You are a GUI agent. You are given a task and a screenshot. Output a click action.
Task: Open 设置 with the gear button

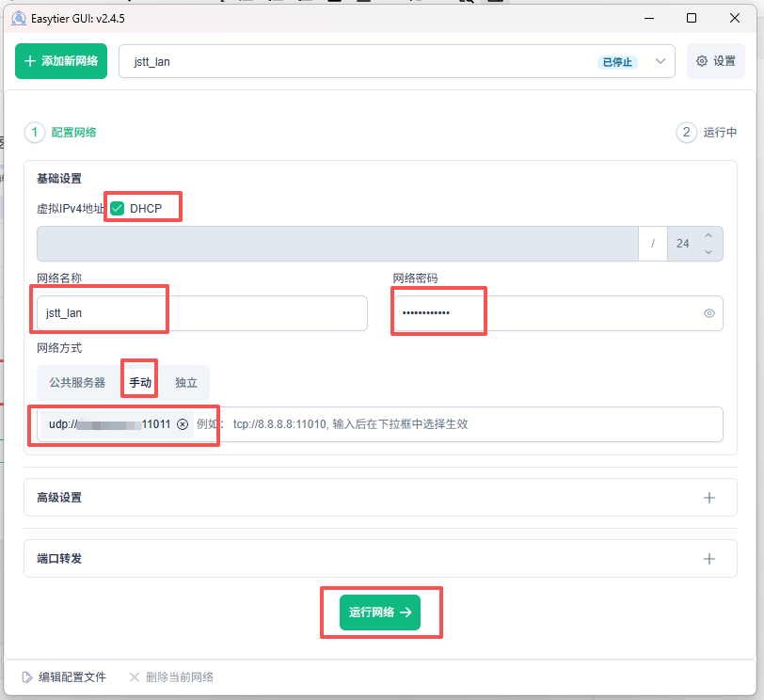[x=715, y=61]
